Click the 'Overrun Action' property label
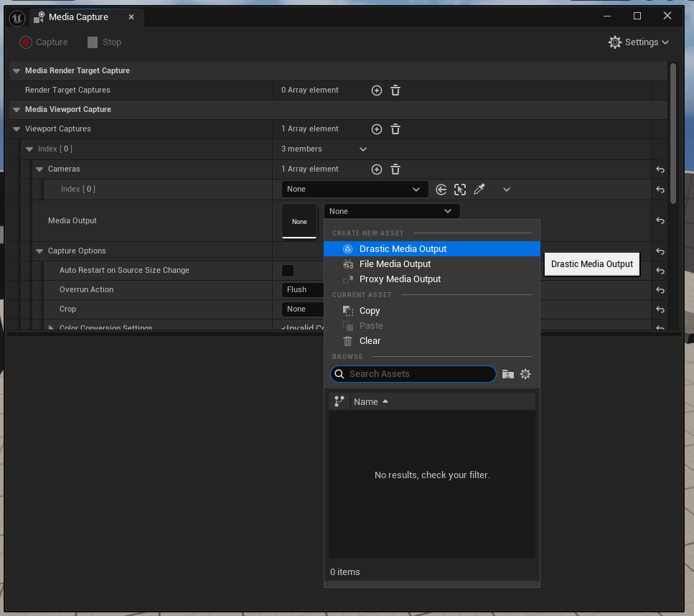Screen dimensions: 694x616 pyautogui.click(x=86, y=289)
